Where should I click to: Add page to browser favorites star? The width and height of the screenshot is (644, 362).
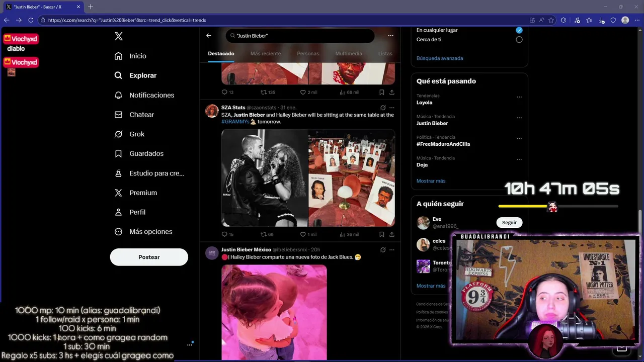(x=551, y=20)
